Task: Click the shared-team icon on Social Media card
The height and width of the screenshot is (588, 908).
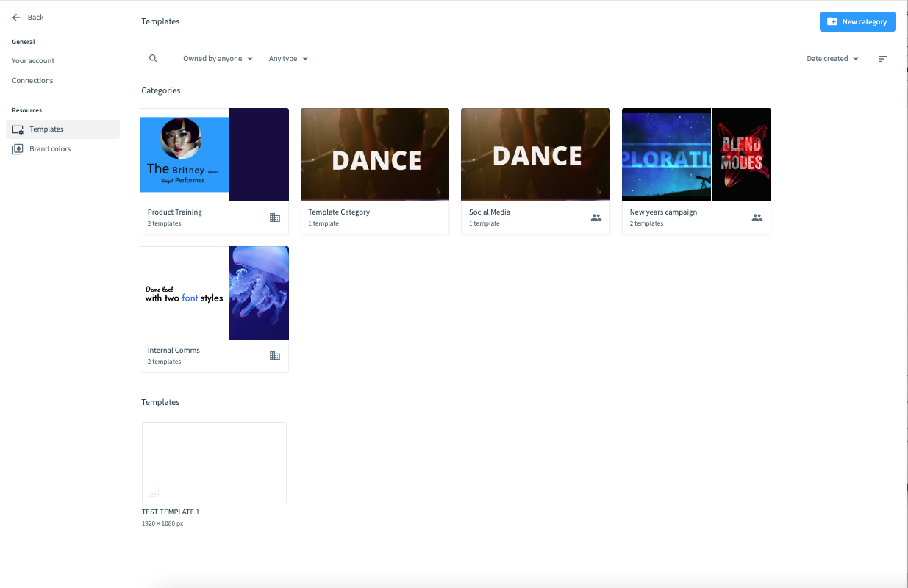Action: (596, 218)
